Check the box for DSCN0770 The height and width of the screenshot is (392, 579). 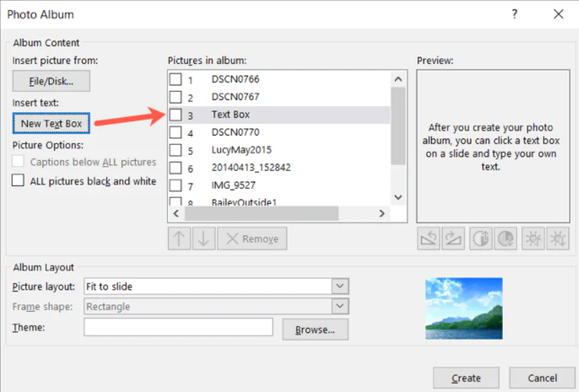tap(175, 132)
